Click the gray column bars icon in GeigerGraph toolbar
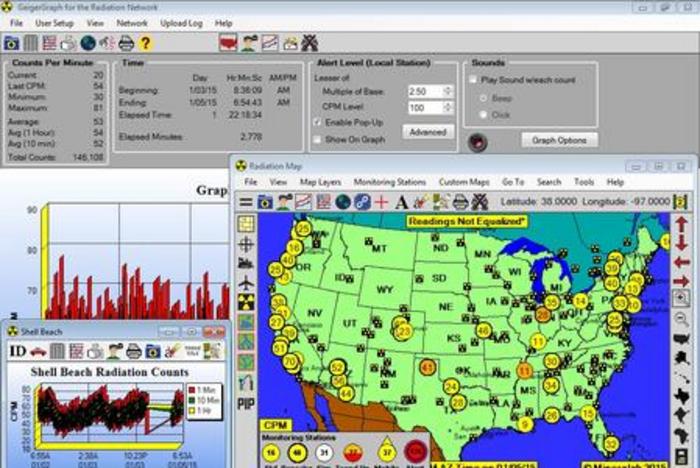Viewport: 700px width, 468px height. pyautogui.click(x=31, y=43)
